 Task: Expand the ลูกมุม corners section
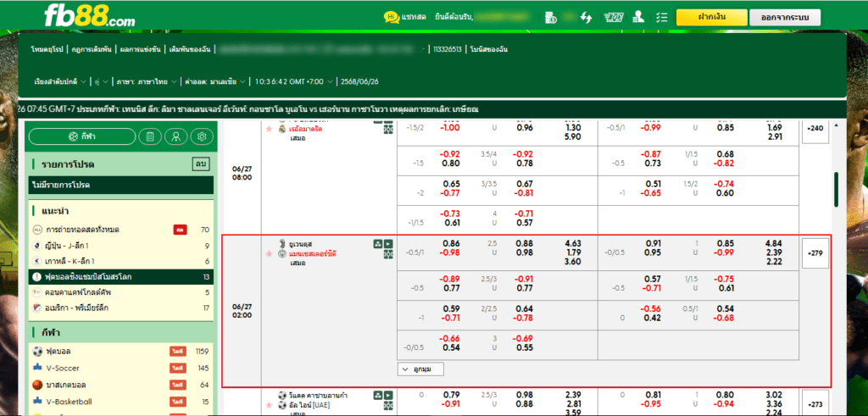[420, 369]
